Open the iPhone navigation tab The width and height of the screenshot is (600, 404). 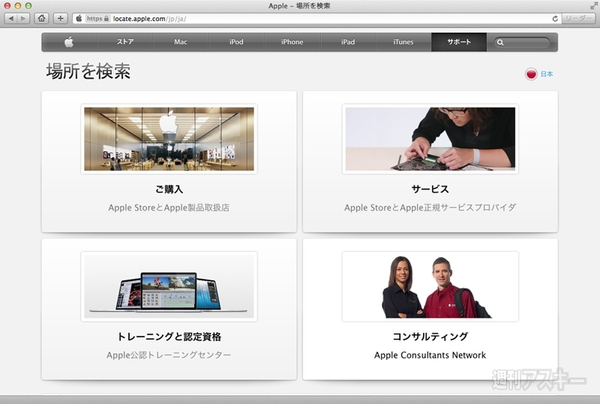point(292,42)
